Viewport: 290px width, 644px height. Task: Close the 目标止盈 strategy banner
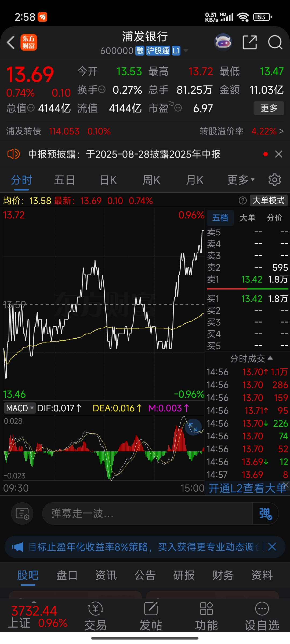pos(272,547)
